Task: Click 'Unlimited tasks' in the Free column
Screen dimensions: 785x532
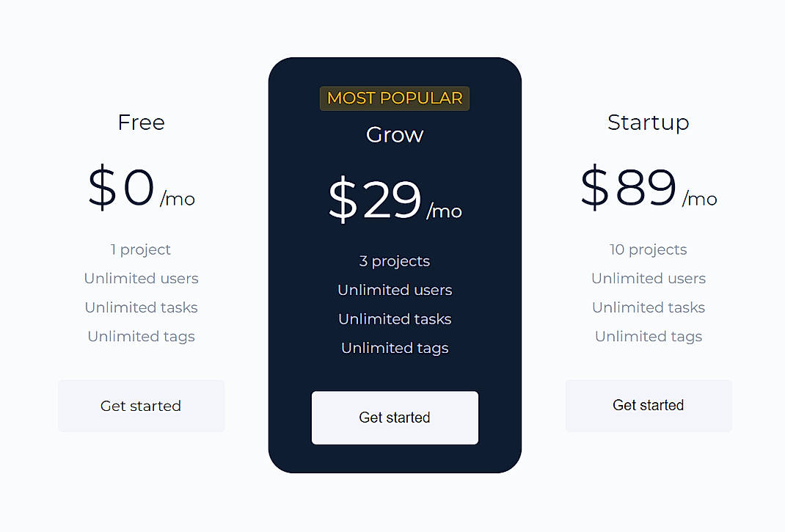Action: tap(141, 307)
